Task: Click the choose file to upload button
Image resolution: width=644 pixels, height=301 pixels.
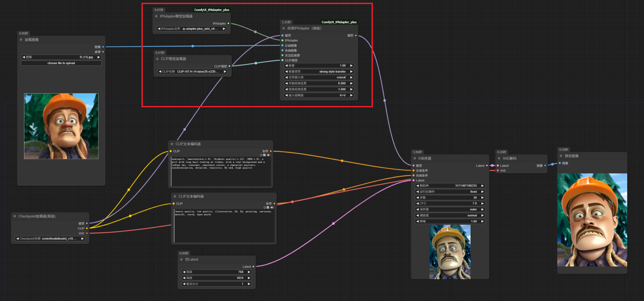Action: 61,63
